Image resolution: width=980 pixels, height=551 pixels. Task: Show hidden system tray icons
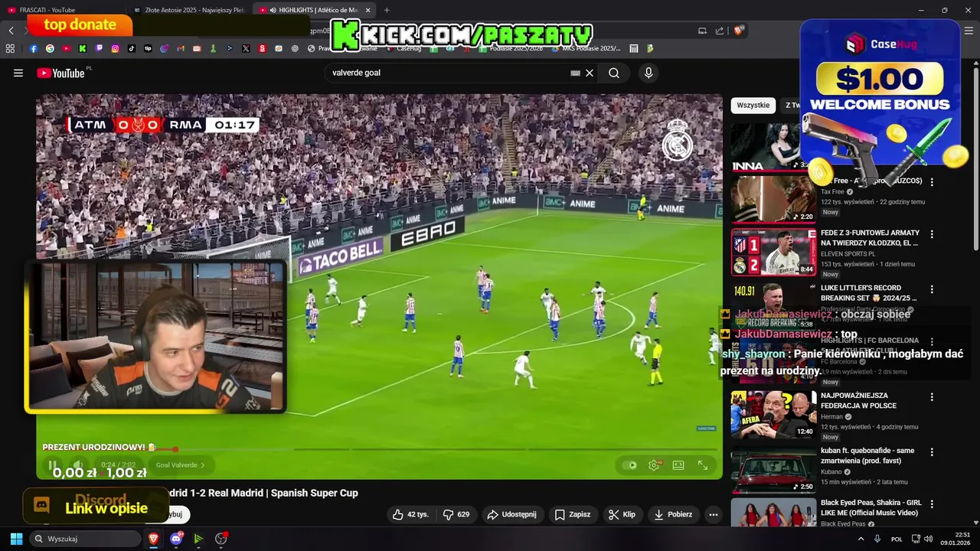pos(861,539)
